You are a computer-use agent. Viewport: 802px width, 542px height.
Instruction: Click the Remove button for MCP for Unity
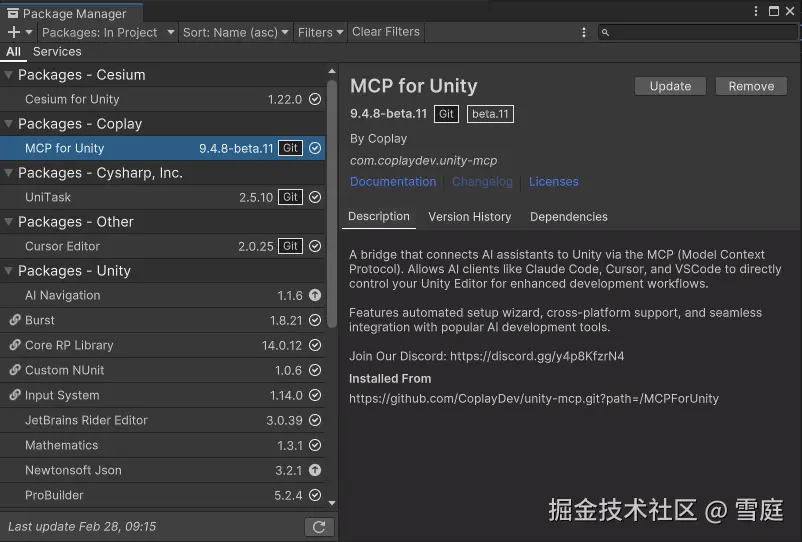coord(751,86)
